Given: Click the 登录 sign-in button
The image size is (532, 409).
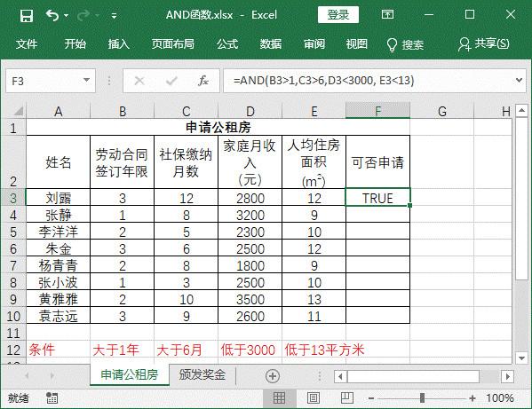Looking at the screenshot, I should (337, 14).
